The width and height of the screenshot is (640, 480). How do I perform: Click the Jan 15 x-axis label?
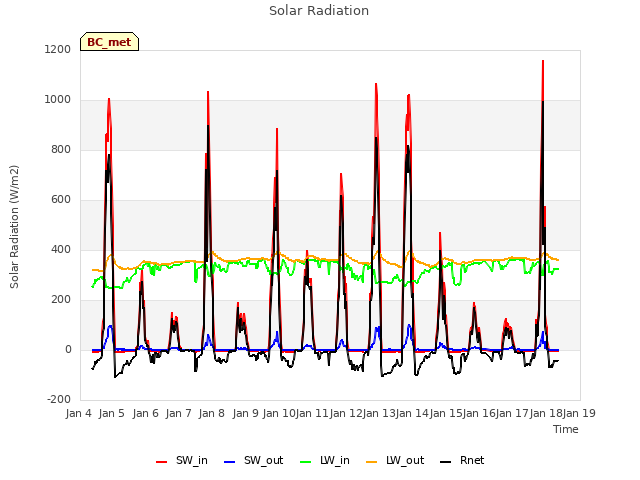446,413
